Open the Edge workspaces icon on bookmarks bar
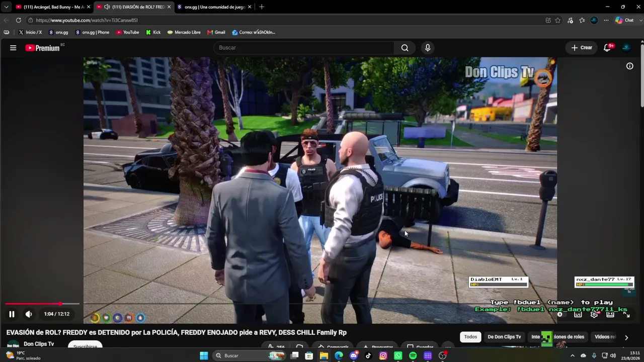Image resolution: width=644 pixels, height=362 pixels. click(x=6, y=32)
